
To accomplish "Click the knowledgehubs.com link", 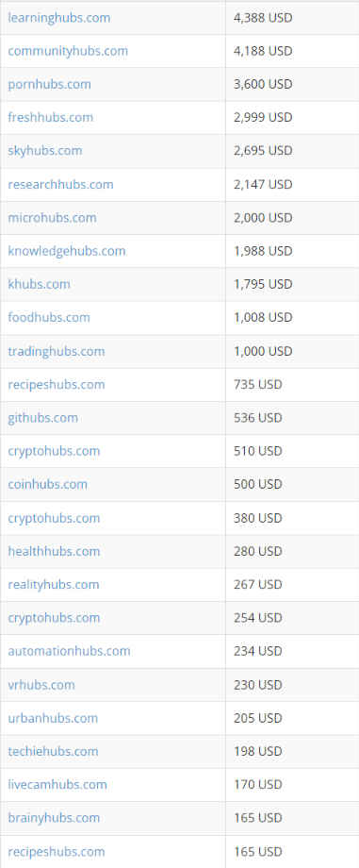I will point(66,251).
